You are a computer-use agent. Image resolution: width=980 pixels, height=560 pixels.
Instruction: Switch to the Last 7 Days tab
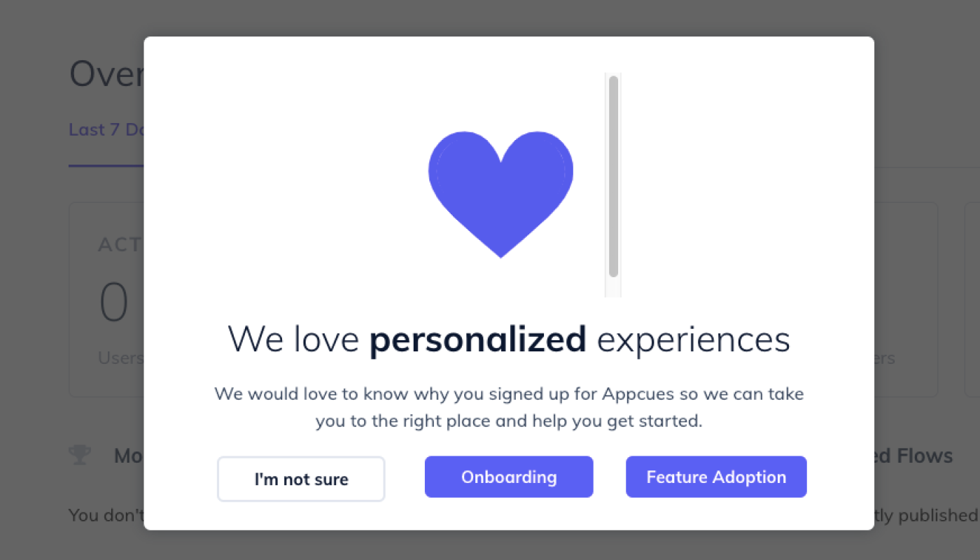click(106, 130)
